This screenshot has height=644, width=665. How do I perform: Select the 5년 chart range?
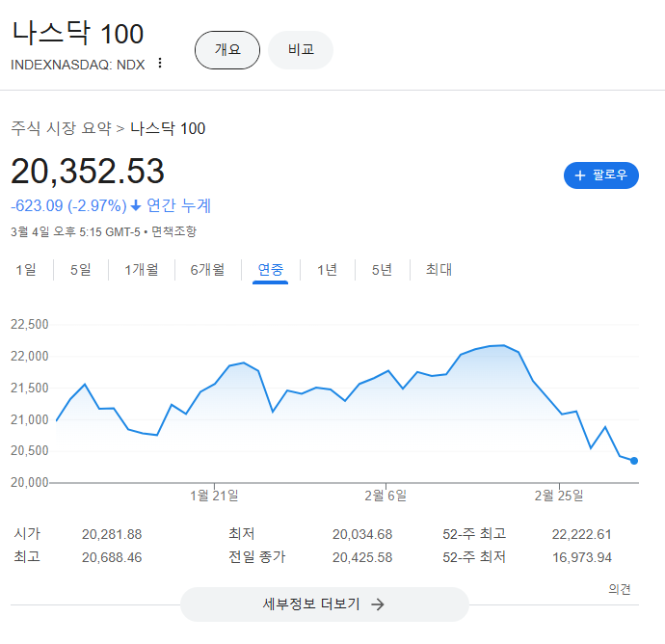tap(382, 270)
